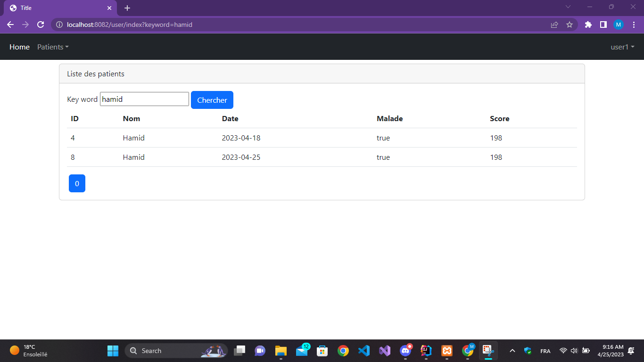This screenshot has width=644, height=362.
Task: Open Chrome's three-dot menu
Action: [x=634, y=25]
